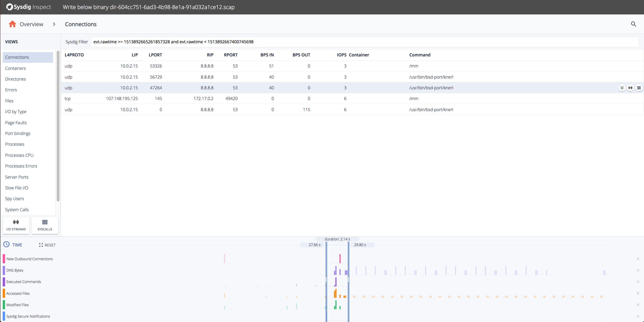Image resolution: width=644 pixels, height=322 pixels.
Task: Reset the timeline selection
Action: tap(47, 245)
